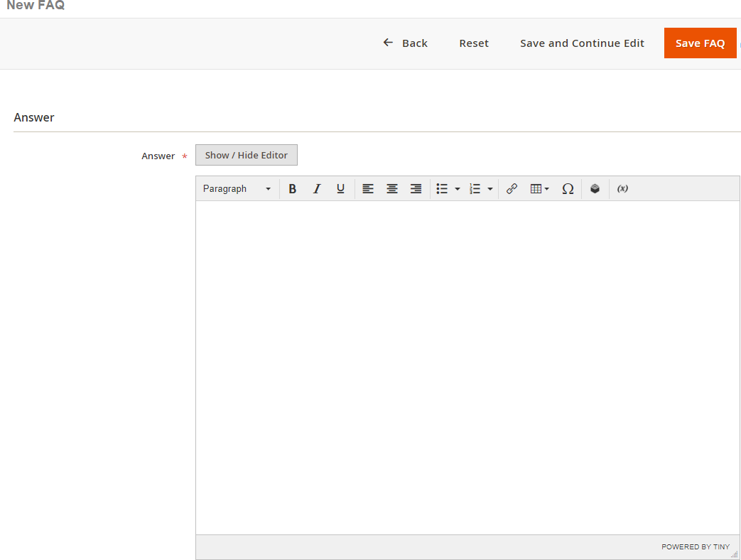Align text to the left

tap(368, 189)
